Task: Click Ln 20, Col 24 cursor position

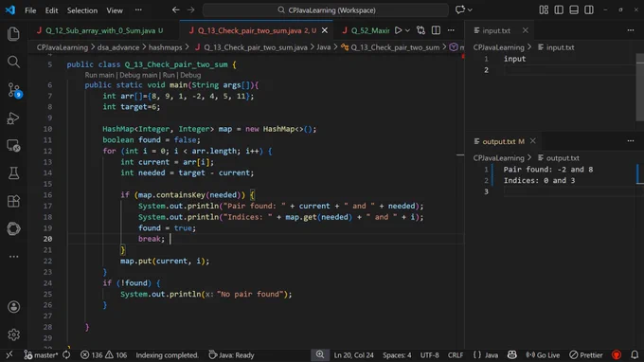Action: click(353, 355)
